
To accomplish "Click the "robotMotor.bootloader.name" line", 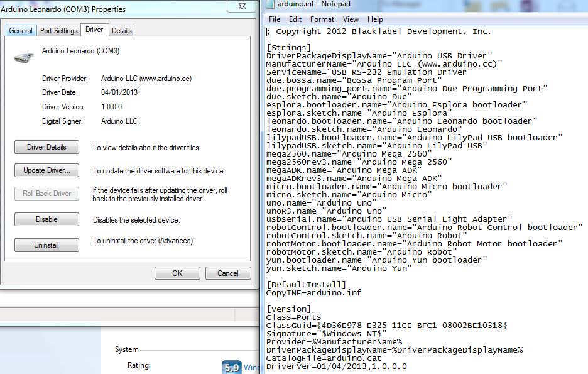I will coord(415,244).
